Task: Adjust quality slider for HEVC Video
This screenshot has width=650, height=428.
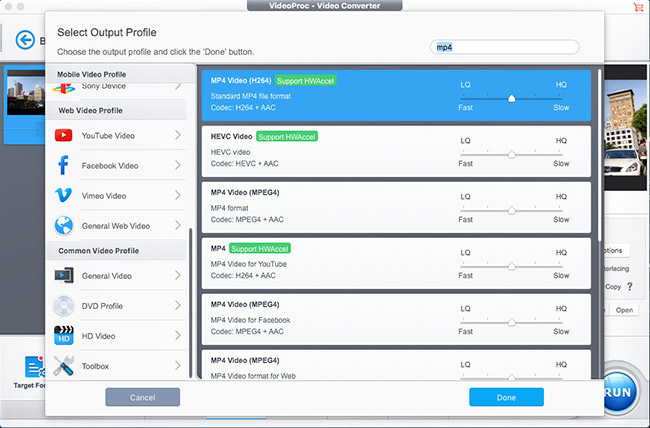Action: click(512, 154)
